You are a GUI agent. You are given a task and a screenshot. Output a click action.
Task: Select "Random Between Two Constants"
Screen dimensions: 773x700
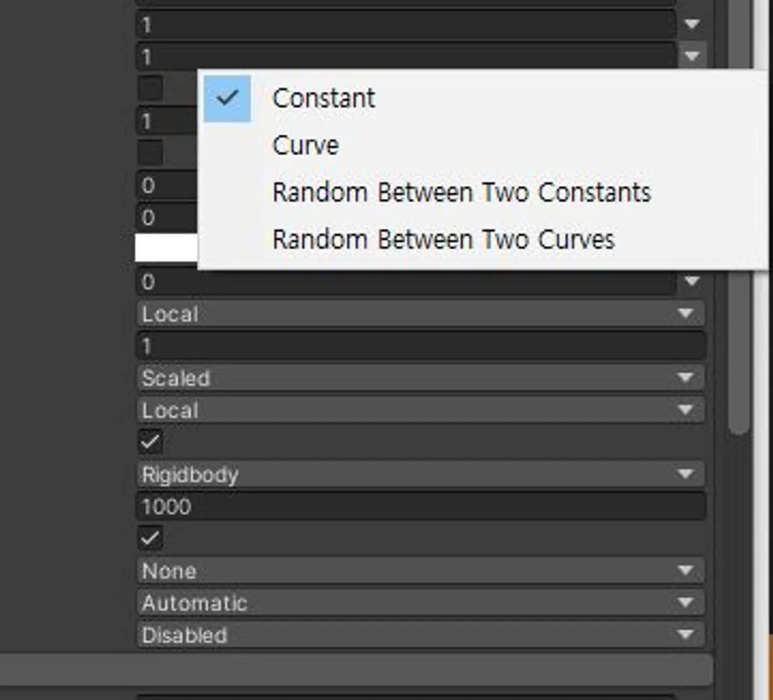462,191
